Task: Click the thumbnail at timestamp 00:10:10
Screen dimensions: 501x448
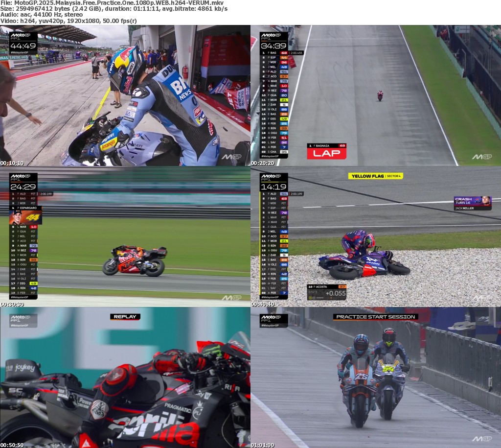Action: tap(125, 95)
